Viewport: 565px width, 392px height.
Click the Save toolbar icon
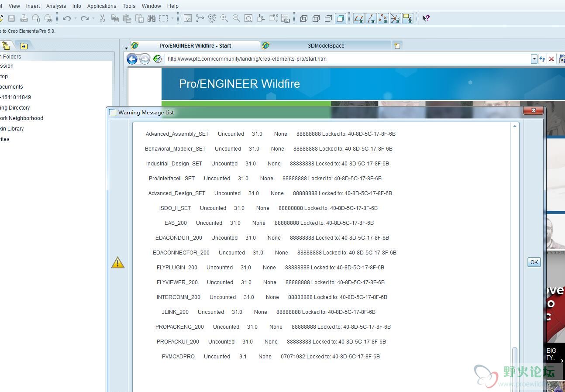tap(12, 18)
